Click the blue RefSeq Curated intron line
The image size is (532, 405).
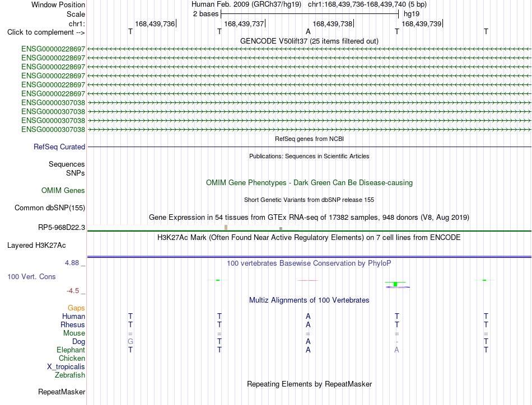click(309, 147)
